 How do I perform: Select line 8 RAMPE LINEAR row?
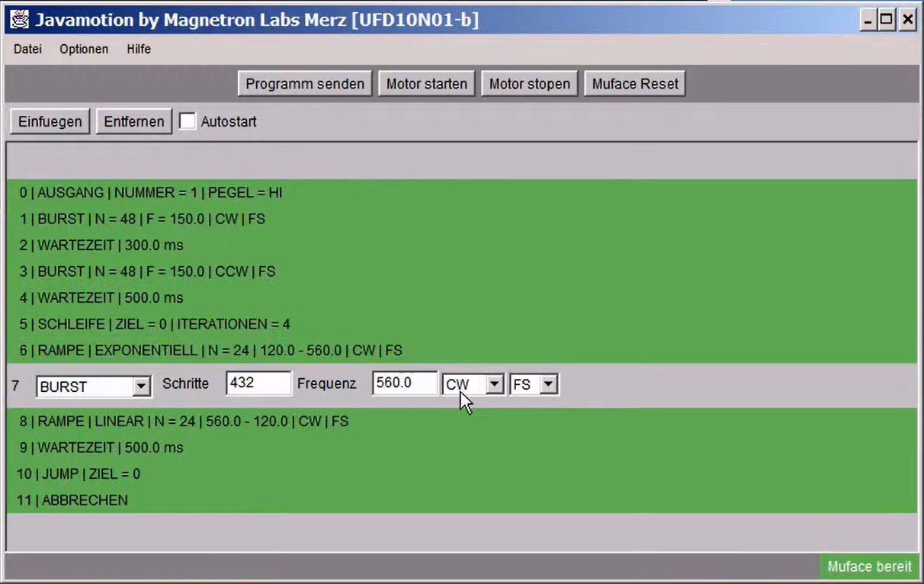[461, 421]
